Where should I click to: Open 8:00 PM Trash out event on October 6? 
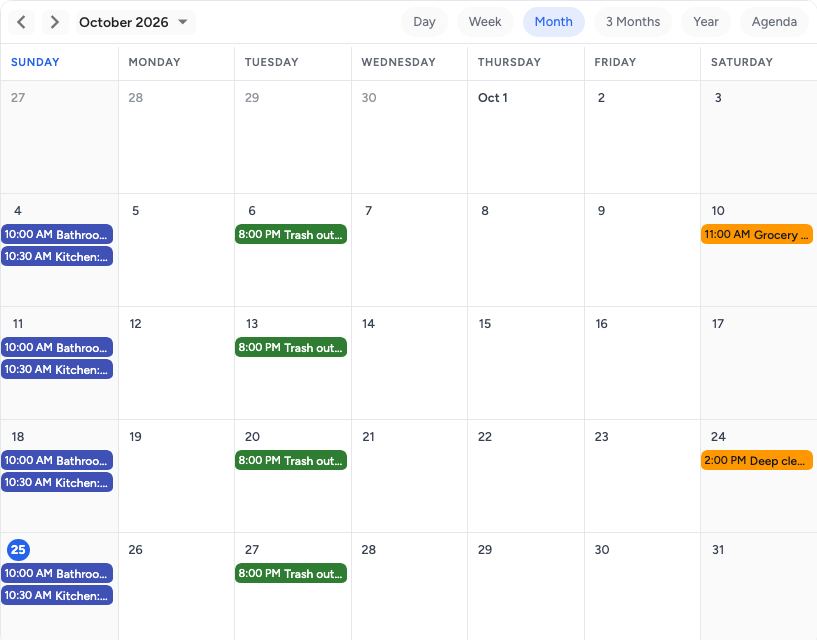point(291,235)
